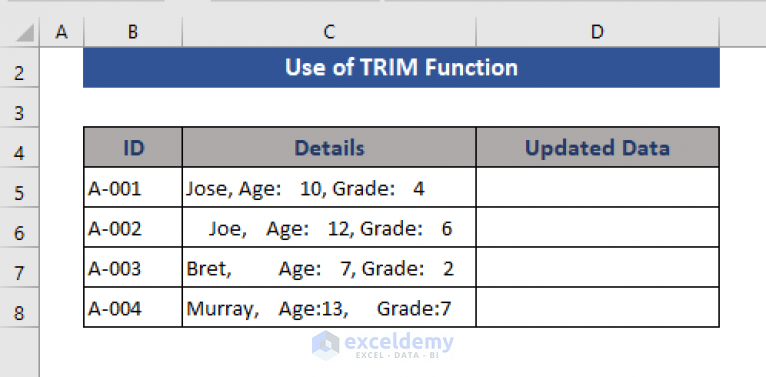The height and width of the screenshot is (377, 766).
Task: Select cell containing A-003
Action: [133, 268]
